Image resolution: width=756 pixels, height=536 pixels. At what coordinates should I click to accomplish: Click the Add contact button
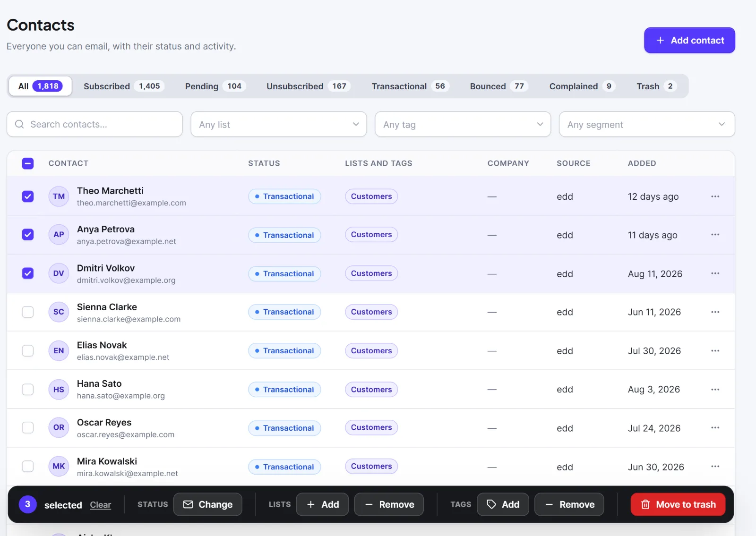pos(689,40)
